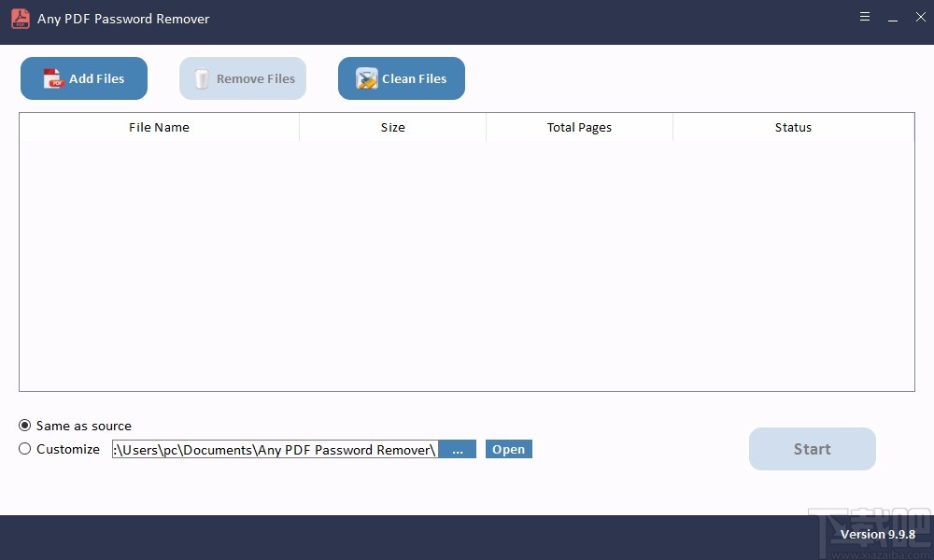Sort by the File Name column header
The height and width of the screenshot is (560, 934).
pos(159,127)
